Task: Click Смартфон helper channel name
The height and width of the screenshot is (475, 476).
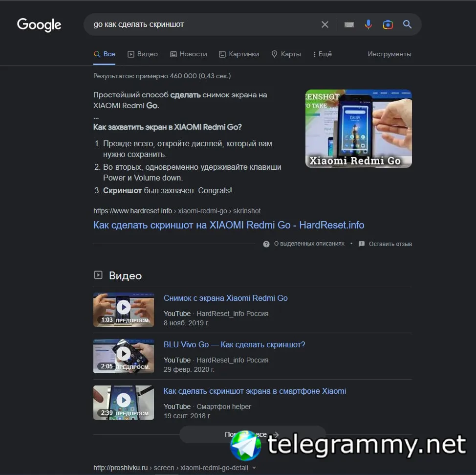Action: pyautogui.click(x=224, y=407)
